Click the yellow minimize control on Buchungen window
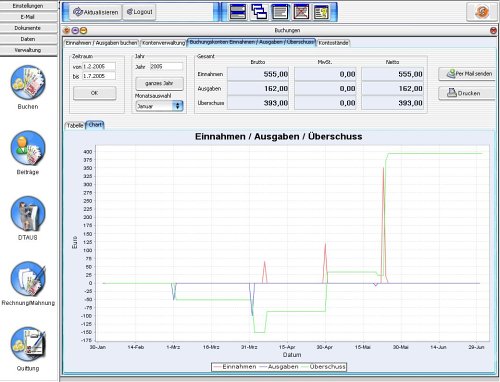This screenshot has height=382, width=500. [83, 31]
